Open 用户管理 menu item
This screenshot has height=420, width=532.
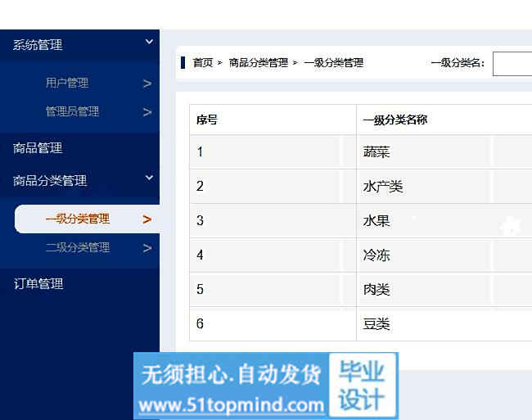67,83
